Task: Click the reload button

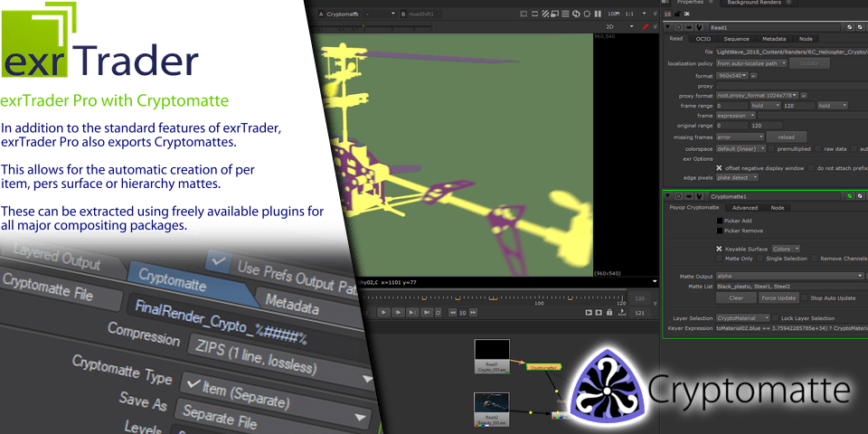Action: pos(786,137)
